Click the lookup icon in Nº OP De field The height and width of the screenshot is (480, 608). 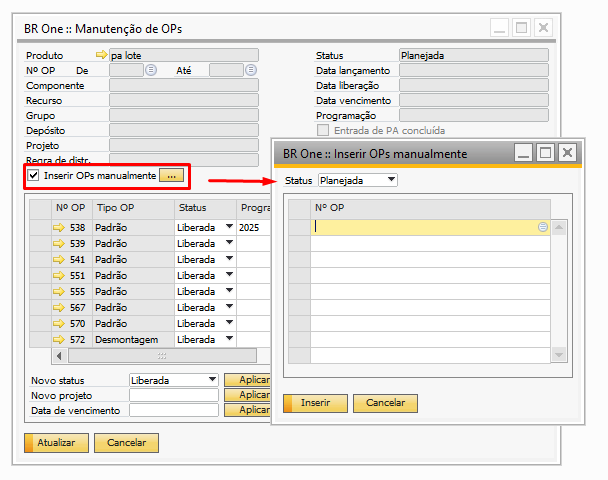pos(151,70)
